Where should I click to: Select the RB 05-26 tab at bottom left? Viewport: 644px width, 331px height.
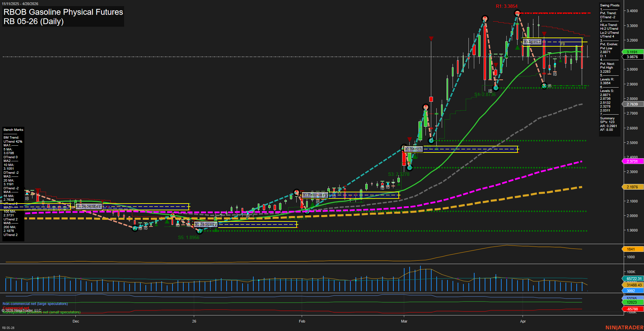tap(7, 328)
